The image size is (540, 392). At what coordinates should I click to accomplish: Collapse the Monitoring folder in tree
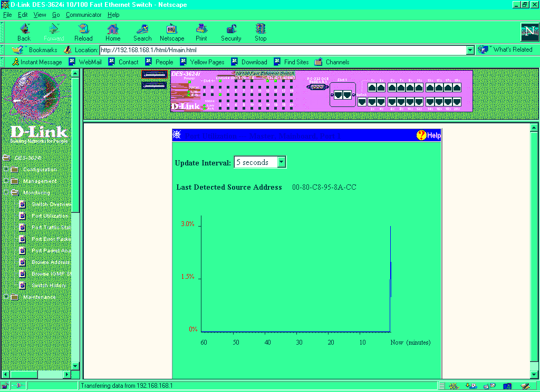pos(6,193)
